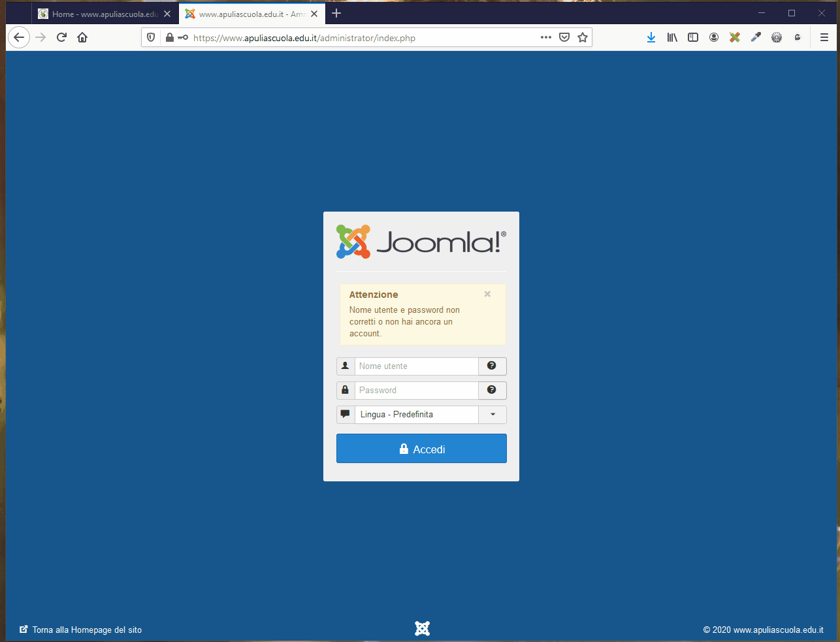Expand language list via dropdown arrow
Screen dimensions: 840x642
[493, 414]
